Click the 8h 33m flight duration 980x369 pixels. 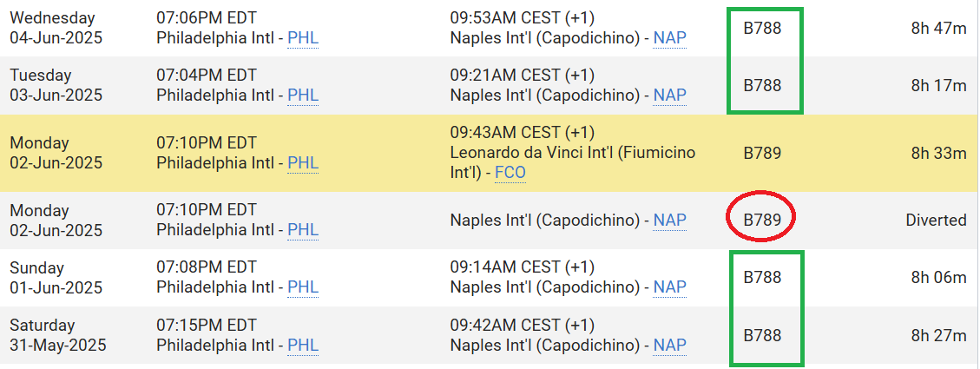point(938,153)
